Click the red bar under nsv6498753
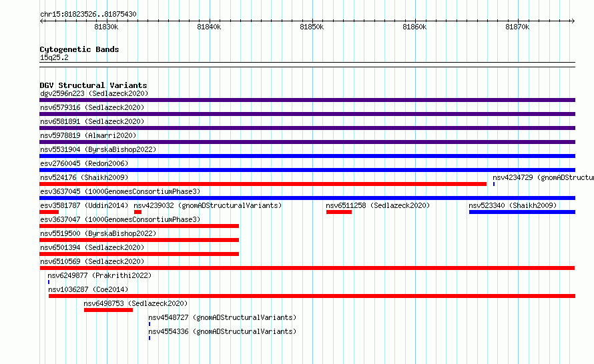The height and width of the screenshot is (364, 594). pos(108,310)
